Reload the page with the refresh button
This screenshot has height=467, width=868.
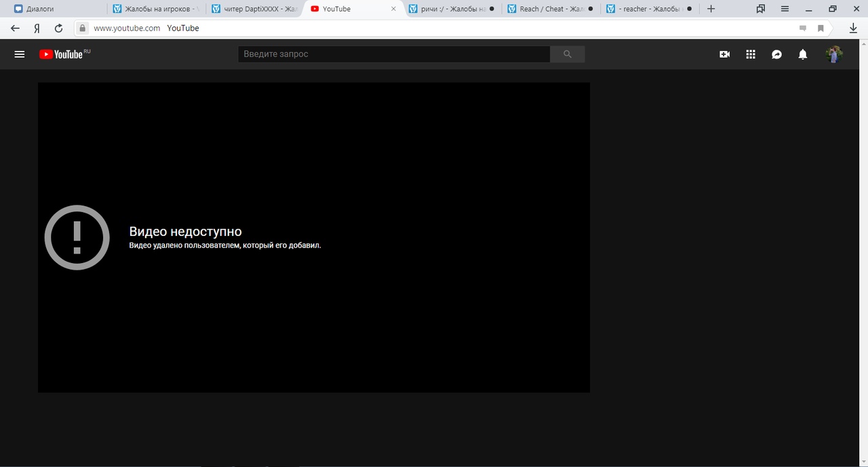coord(58,28)
